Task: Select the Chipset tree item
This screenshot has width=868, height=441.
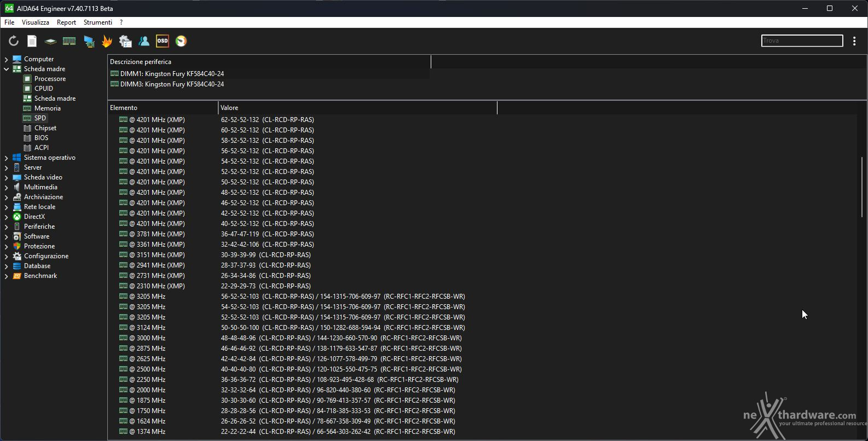Action: coord(45,128)
